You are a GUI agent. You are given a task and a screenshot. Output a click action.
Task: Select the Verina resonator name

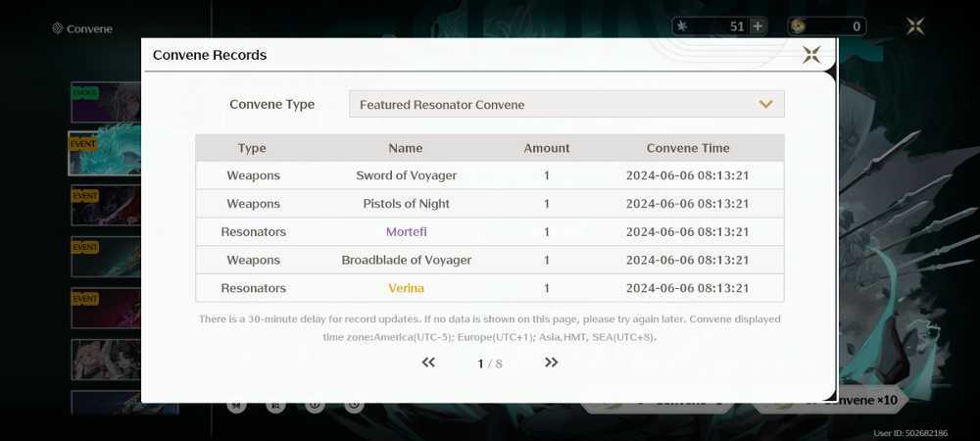407,288
